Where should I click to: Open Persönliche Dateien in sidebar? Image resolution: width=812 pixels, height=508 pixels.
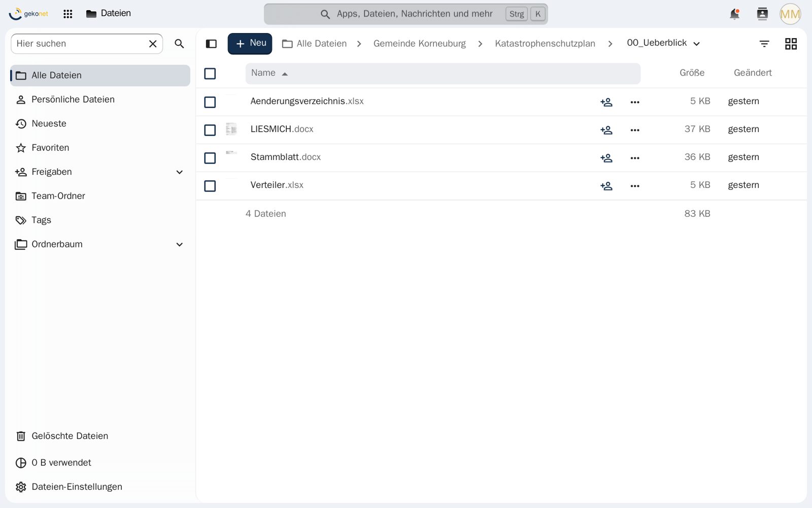(x=100, y=100)
